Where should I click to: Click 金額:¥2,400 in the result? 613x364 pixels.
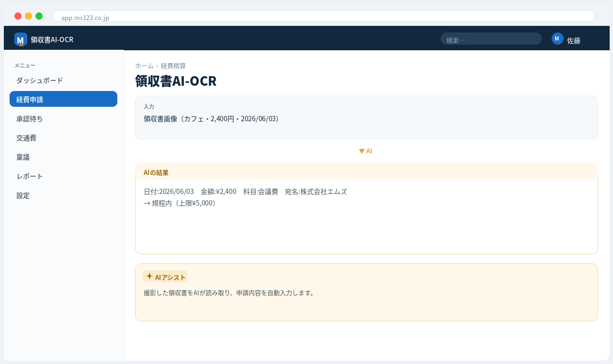pos(218,192)
